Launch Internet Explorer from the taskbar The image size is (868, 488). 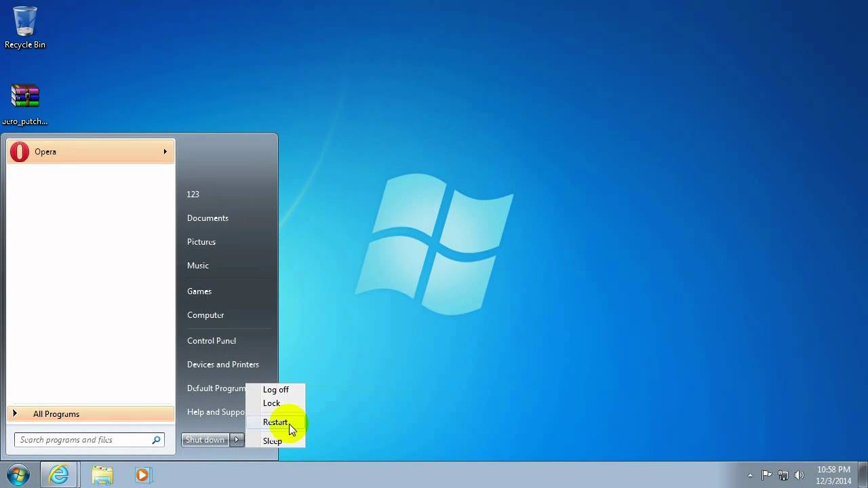(x=59, y=475)
